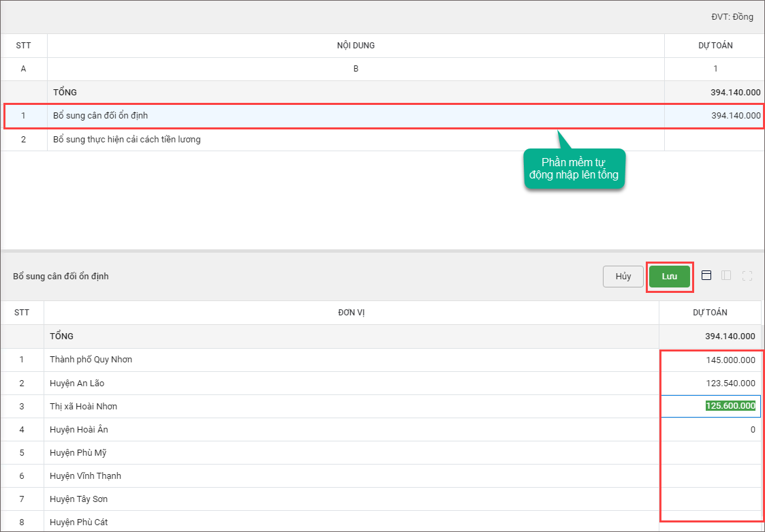Click the empty estimate cell for cải cách tiền lương
The height and width of the screenshot is (532, 765).
(713, 140)
